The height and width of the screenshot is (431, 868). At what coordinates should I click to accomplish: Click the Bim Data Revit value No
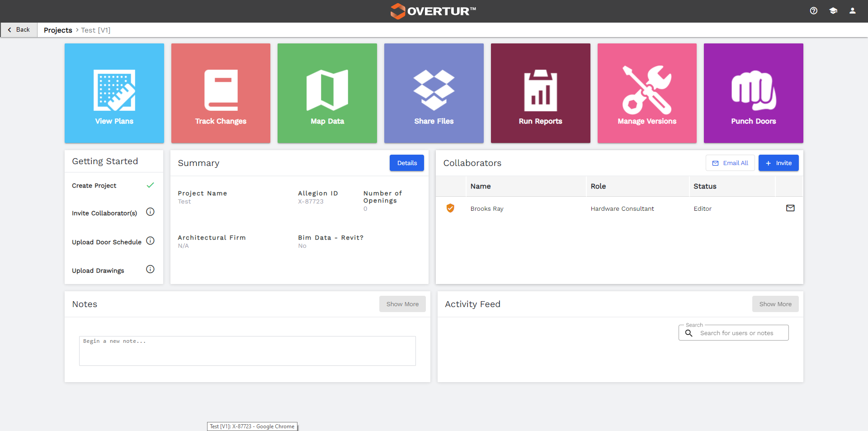tap(302, 246)
